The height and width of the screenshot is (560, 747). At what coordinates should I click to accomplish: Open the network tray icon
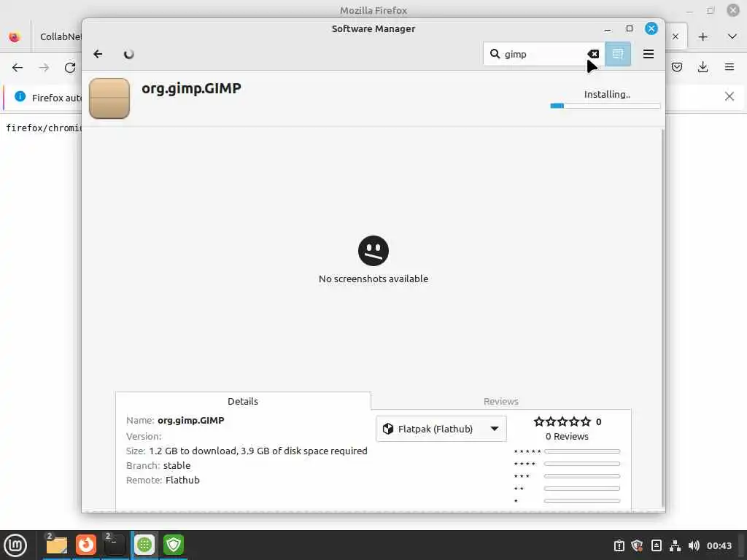coord(675,545)
